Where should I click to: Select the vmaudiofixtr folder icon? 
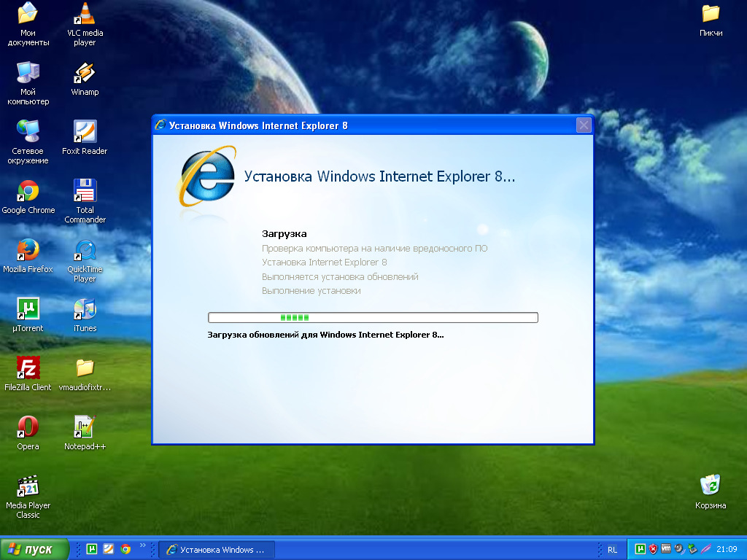85,373
